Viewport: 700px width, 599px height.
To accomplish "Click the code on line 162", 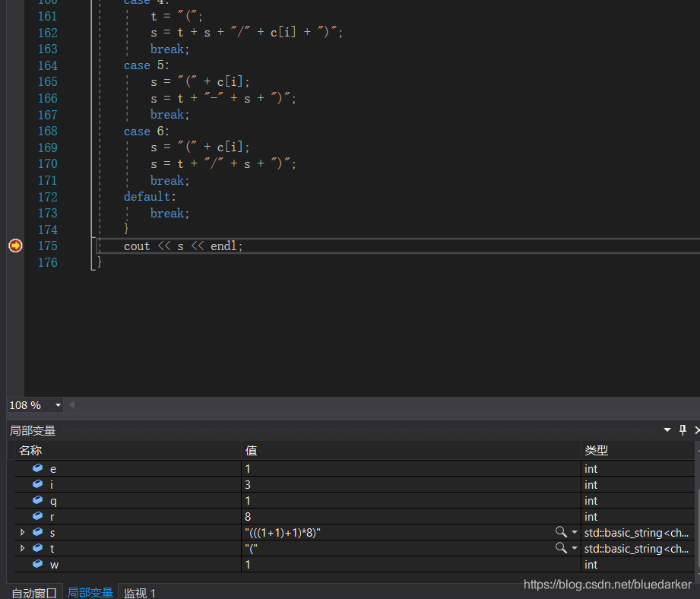I will point(246,32).
